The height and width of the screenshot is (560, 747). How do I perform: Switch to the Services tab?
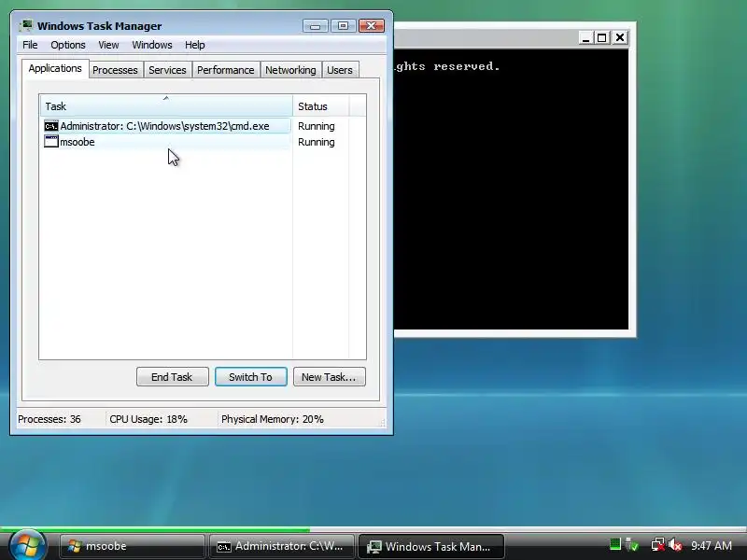pyautogui.click(x=167, y=70)
